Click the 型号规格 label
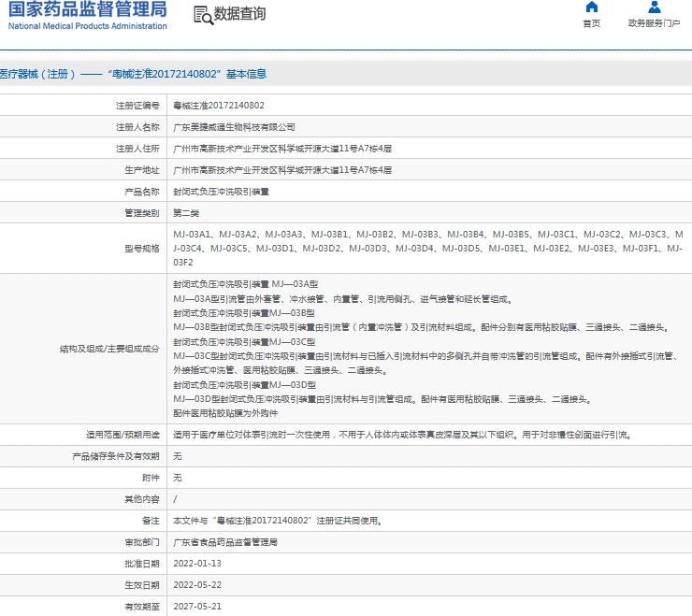Screen dimensions: 692x616 (141, 249)
